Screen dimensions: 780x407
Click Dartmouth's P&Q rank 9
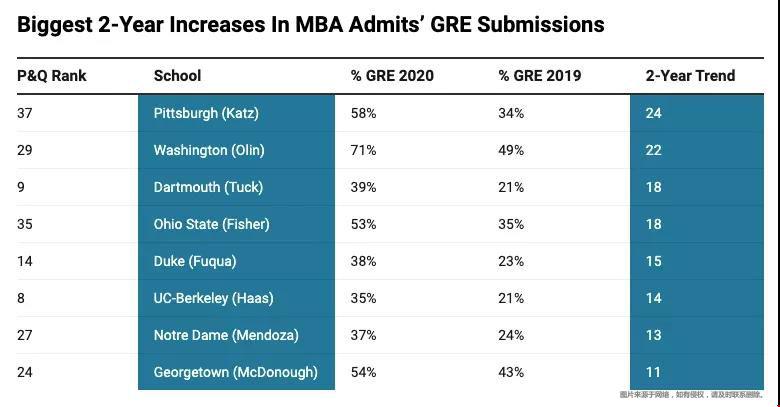pos(21,187)
